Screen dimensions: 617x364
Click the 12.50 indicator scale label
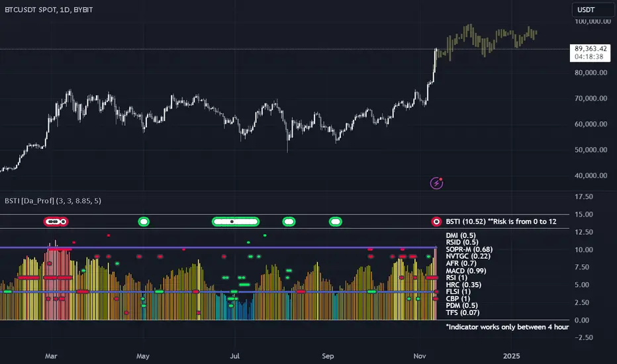pos(583,232)
